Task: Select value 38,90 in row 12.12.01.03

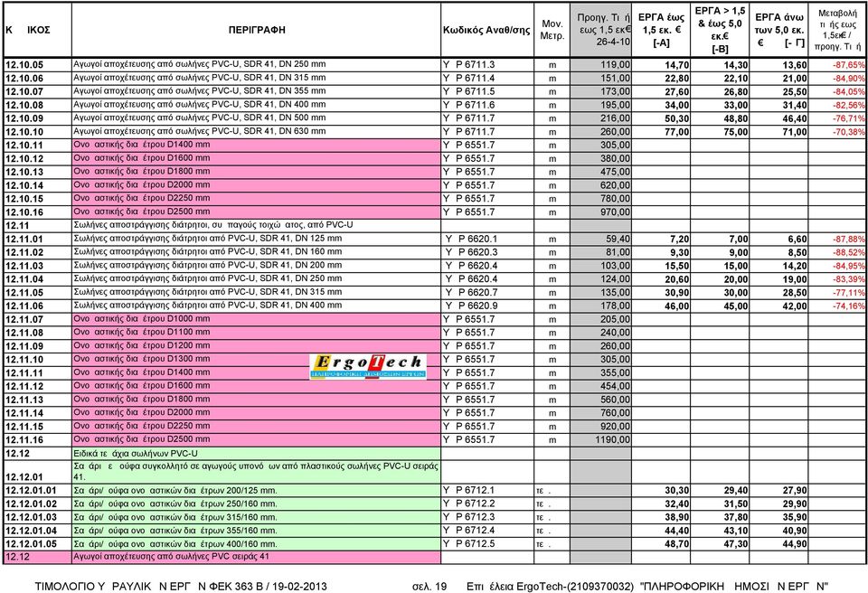Action: click(677, 517)
